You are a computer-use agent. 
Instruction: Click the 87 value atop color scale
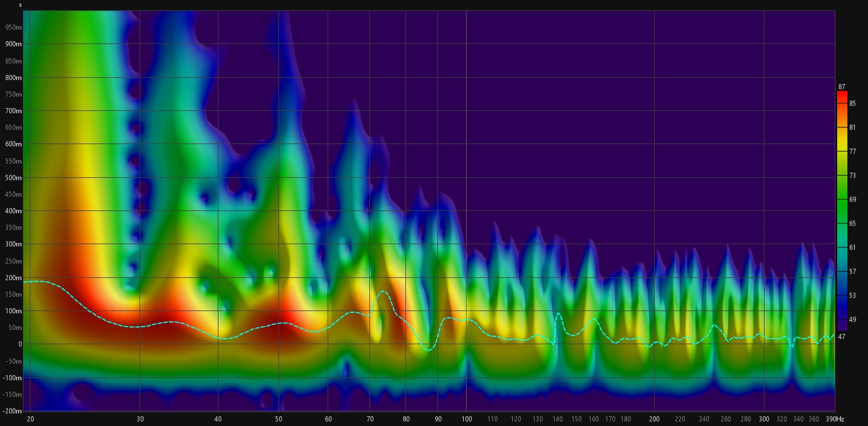pyautogui.click(x=842, y=87)
